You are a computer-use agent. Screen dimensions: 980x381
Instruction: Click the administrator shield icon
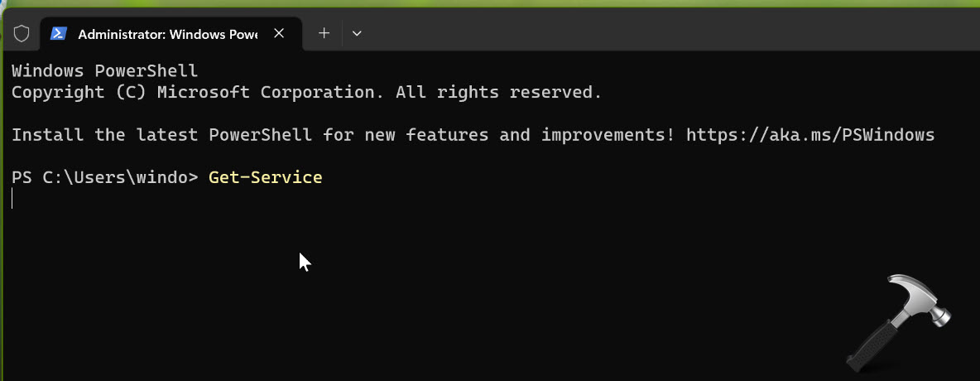click(22, 34)
